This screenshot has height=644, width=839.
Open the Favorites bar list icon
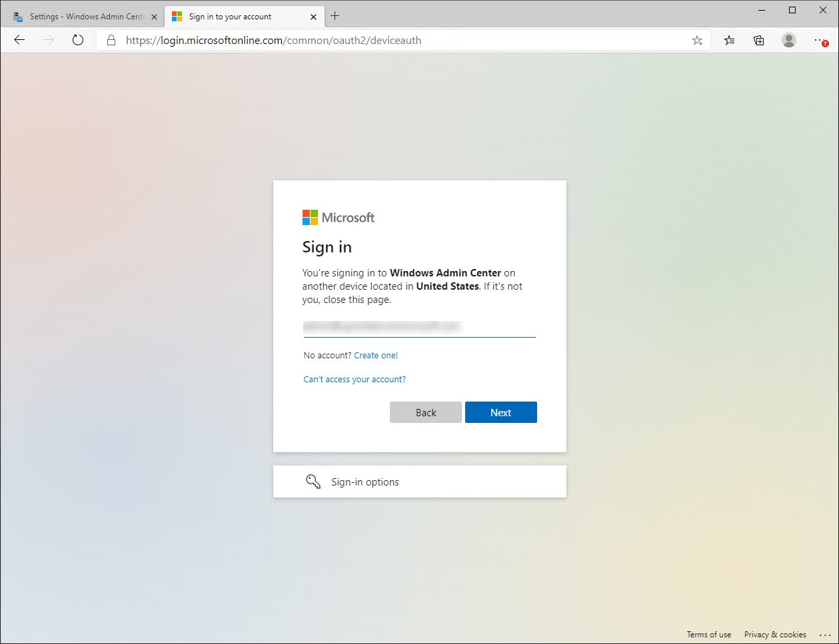[x=728, y=41]
